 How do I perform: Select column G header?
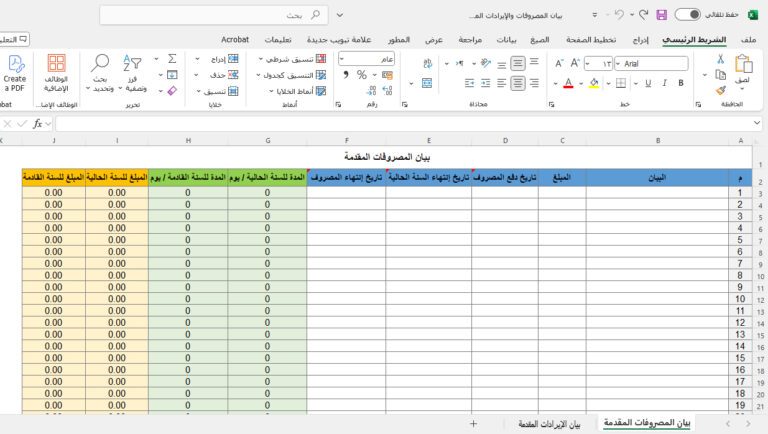(267, 141)
